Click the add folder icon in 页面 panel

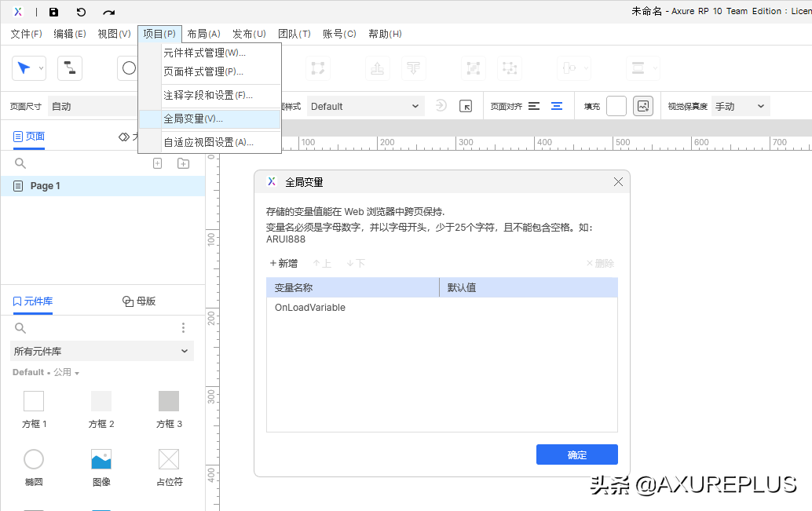pyautogui.click(x=183, y=163)
